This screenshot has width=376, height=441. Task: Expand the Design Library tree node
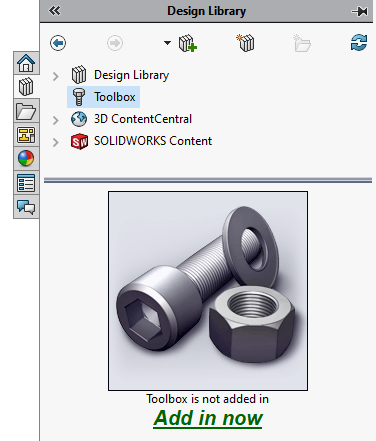56,76
